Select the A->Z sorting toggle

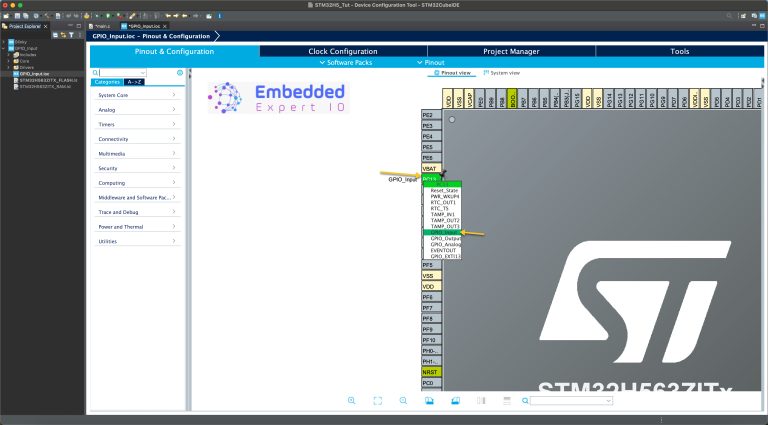134,82
